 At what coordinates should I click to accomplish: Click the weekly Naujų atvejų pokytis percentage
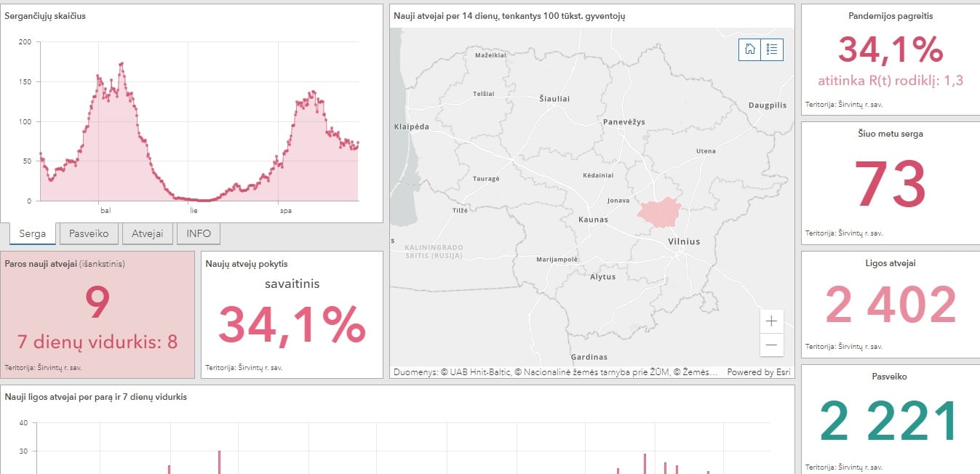[292, 325]
